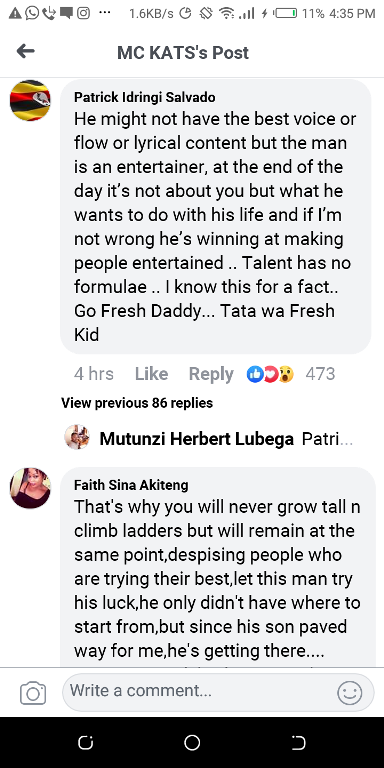Open Patrick Idringi Salvado's flag profile picture
The image size is (384, 768).
tap(30, 100)
